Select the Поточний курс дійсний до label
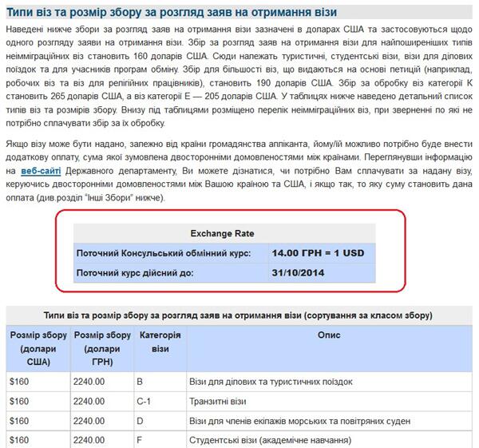The width and height of the screenshot is (479, 448). coord(135,273)
